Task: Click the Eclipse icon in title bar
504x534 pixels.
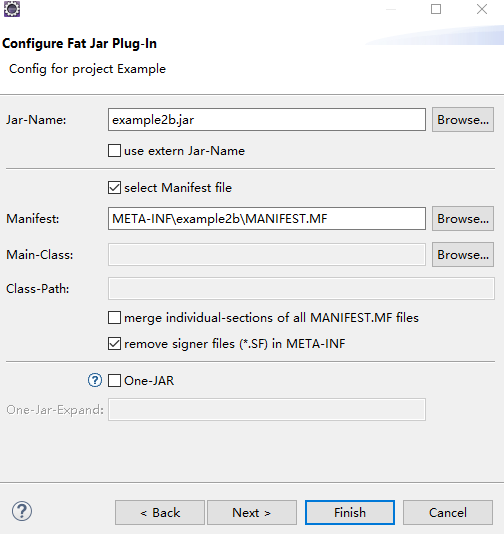Action: 12,9
